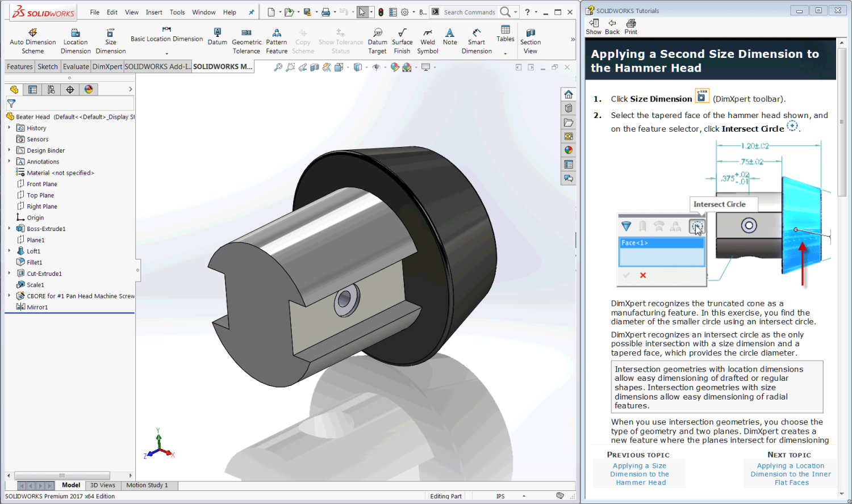
Task: Switch to the Motion Study 1 tab
Action: click(x=147, y=485)
